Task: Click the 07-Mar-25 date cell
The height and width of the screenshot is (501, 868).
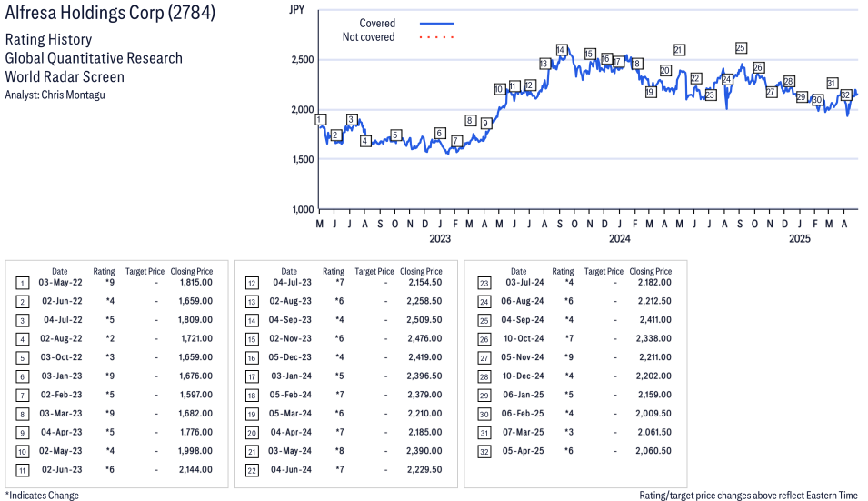Action: pyautogui.click(x=524, y=432)
